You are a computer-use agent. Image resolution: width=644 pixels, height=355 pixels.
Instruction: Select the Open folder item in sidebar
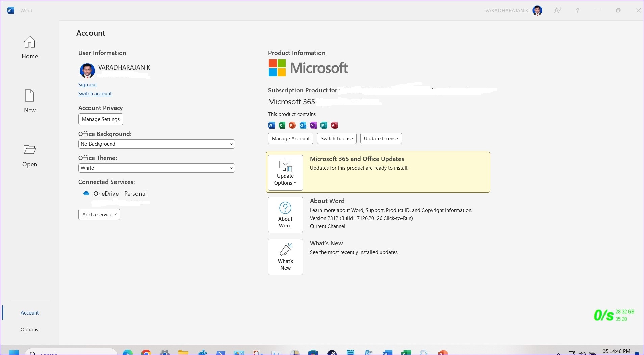tap(30, 156)
